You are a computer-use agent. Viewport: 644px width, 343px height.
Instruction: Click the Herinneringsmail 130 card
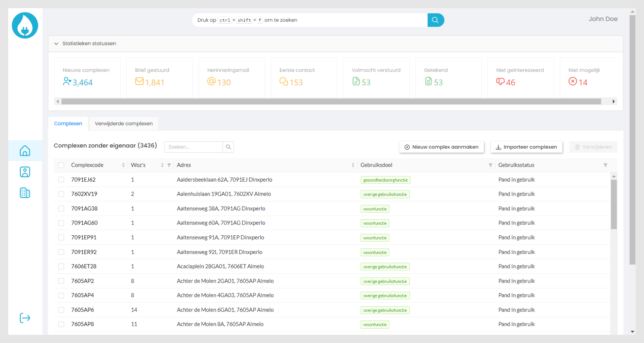coord(232,78)
